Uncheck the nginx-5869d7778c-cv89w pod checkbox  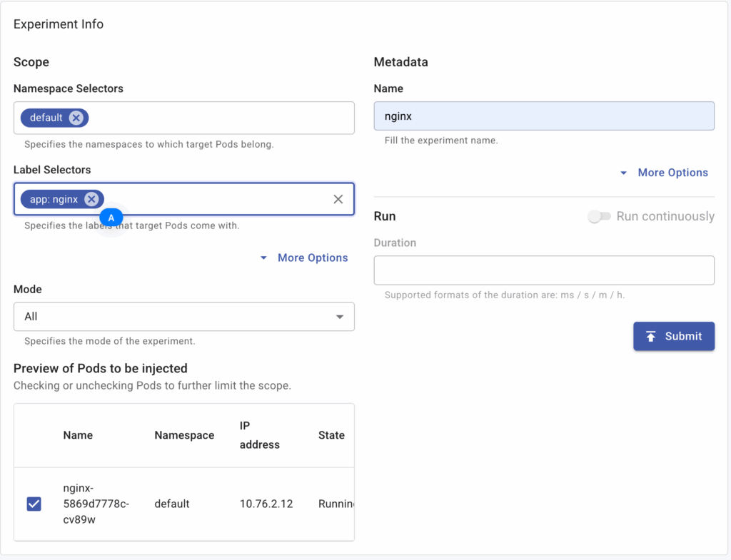(x=34, y=504)
